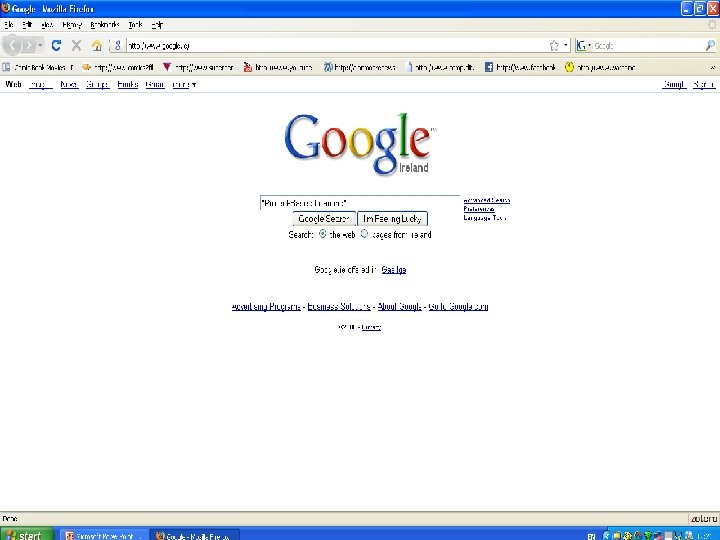This screenshot has width=720, height=540.
Task: Click the site favicon beside the address bar
Action: coord(118,45)
